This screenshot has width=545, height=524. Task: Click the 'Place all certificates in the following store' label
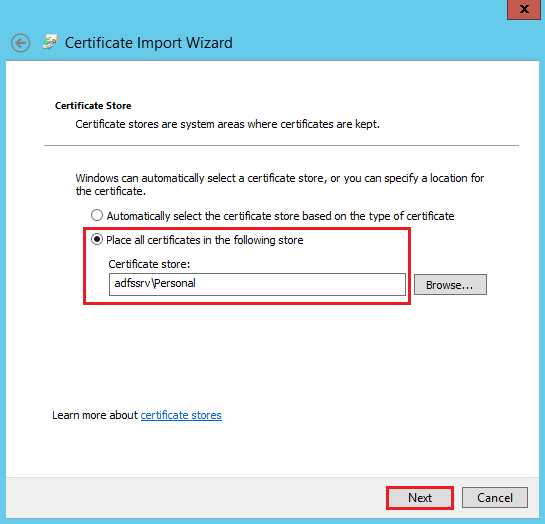pyautogui.click(x=205, y=240)
